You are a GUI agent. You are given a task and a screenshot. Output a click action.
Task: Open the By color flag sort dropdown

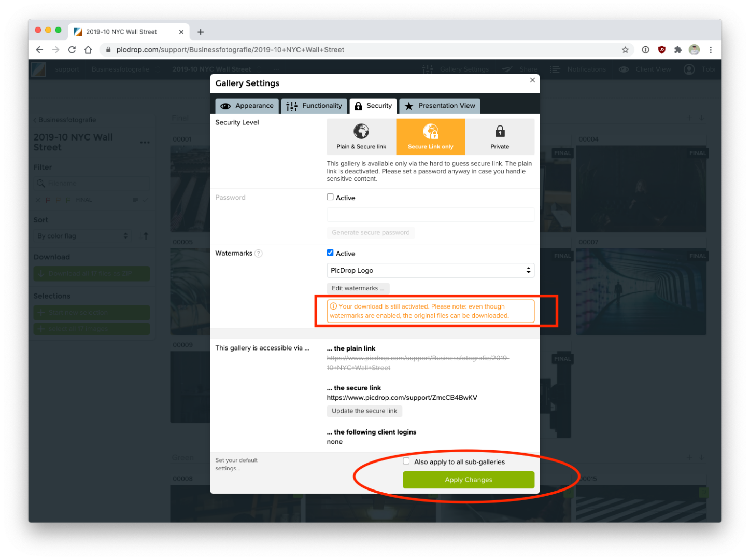[x=82, y=236]
